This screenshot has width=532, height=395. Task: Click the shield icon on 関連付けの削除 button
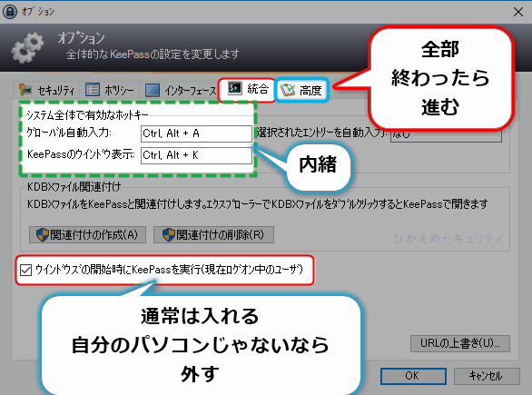168,234
